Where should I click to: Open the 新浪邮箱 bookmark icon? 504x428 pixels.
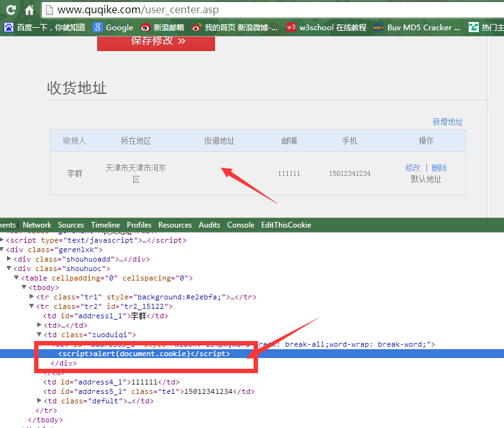coord(145,27)
